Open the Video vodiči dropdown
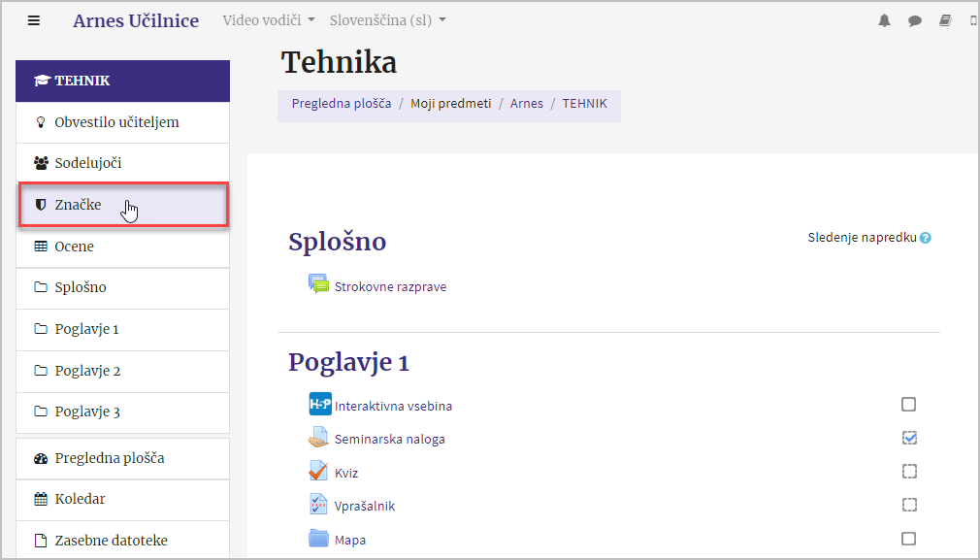This screenshot has height=560, width=980. click(x=269, y=20)
